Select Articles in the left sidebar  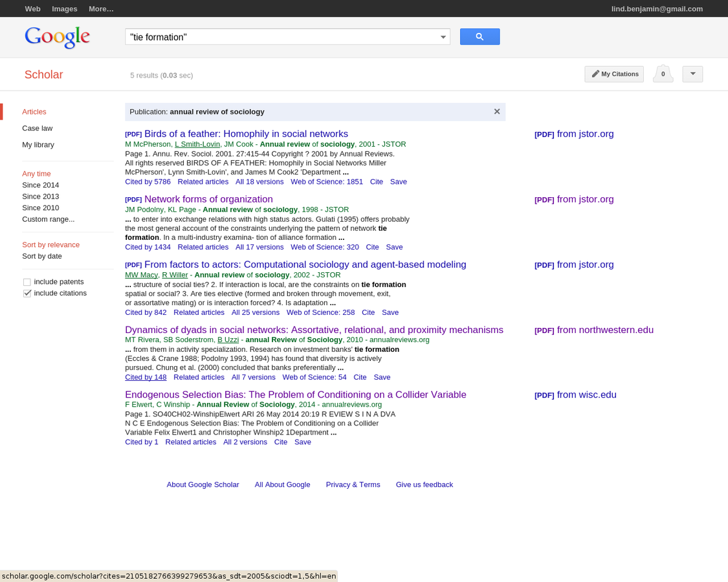coord(34,112)
